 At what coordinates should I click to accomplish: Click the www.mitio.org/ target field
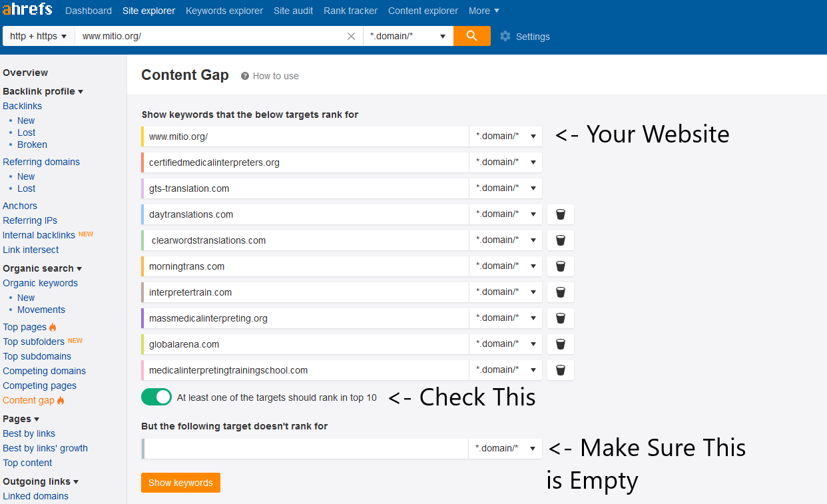(x=307, y=136)
